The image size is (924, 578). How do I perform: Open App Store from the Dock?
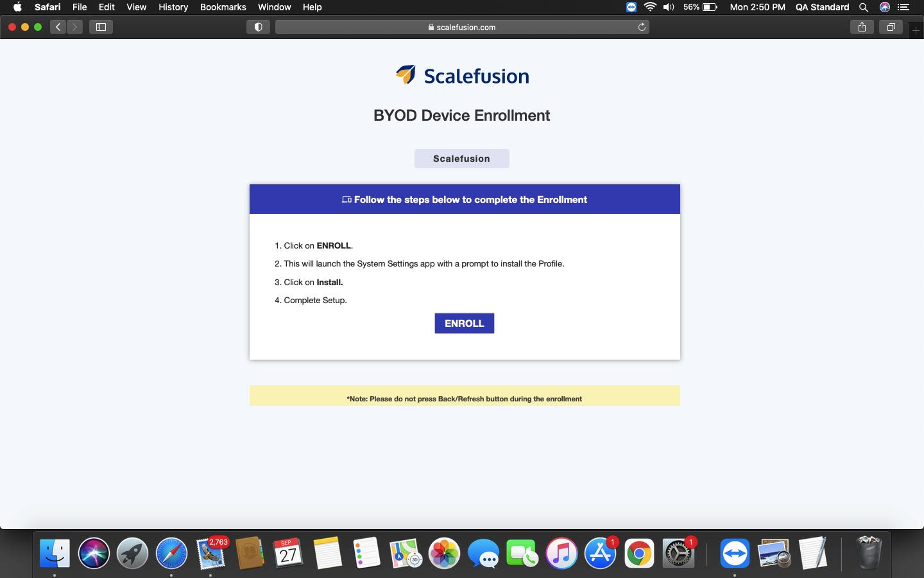pos(601,553)
